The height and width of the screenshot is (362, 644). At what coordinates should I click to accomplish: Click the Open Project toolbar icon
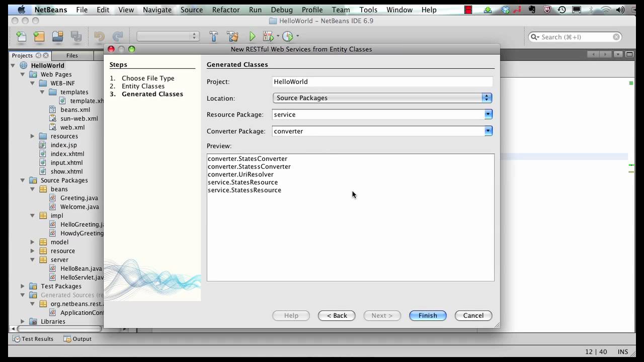pos(58,36)
